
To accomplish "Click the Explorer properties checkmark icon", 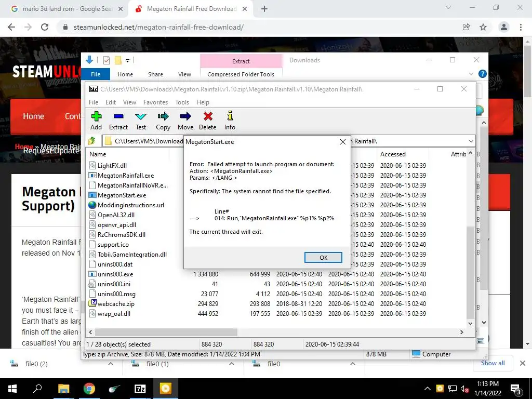I will click(x=107, y=60).
